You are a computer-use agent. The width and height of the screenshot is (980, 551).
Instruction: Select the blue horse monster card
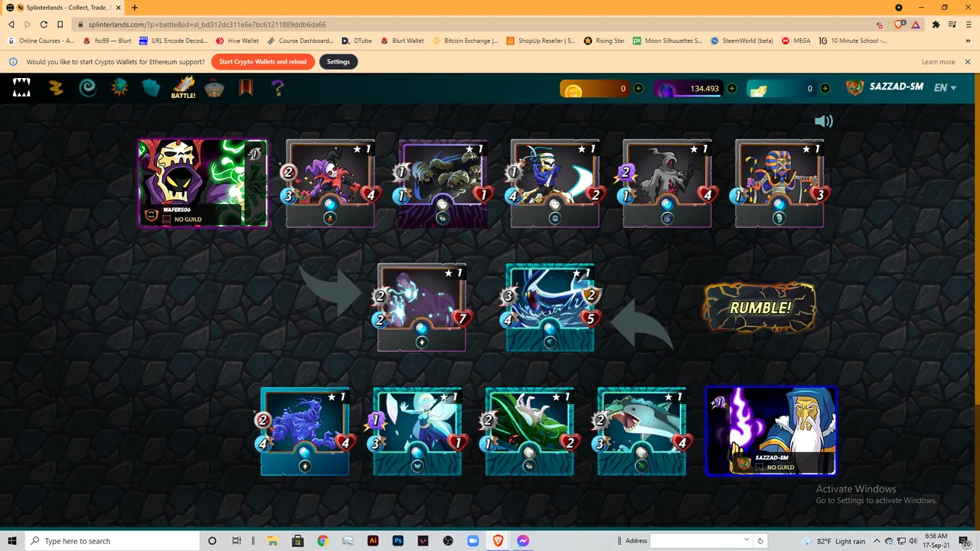click(305, 432)
